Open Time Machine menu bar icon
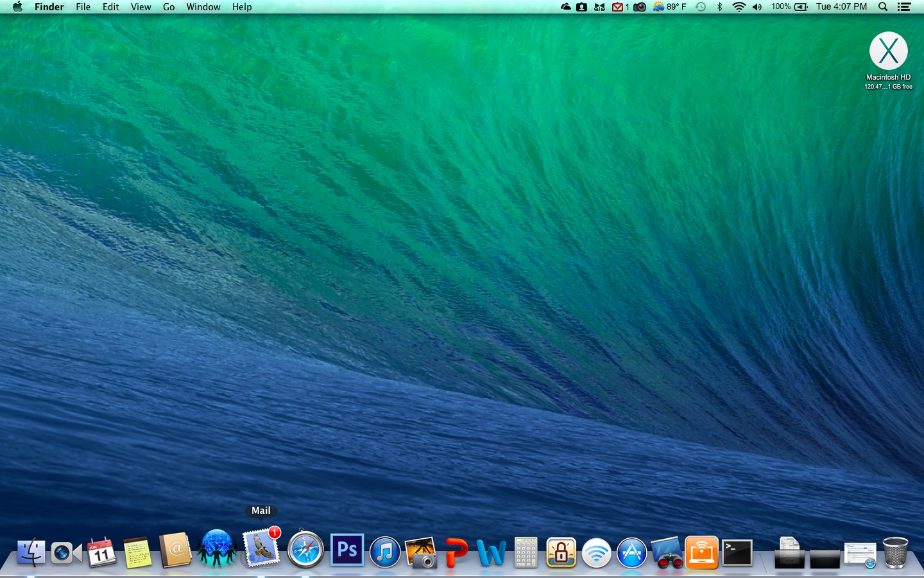The image size is (924, 578). (x=701, y=7)
